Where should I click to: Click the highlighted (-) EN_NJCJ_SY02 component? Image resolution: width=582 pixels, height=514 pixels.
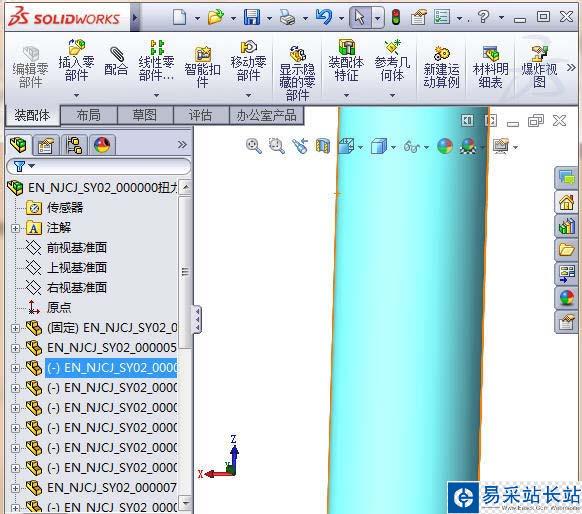tap(111, 368)
